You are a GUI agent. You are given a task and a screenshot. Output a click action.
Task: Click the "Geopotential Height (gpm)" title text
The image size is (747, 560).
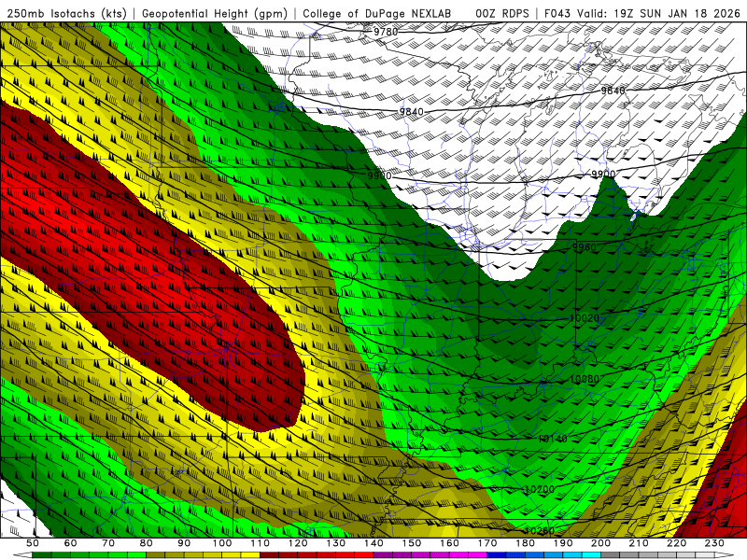click(x=215, y=13)
